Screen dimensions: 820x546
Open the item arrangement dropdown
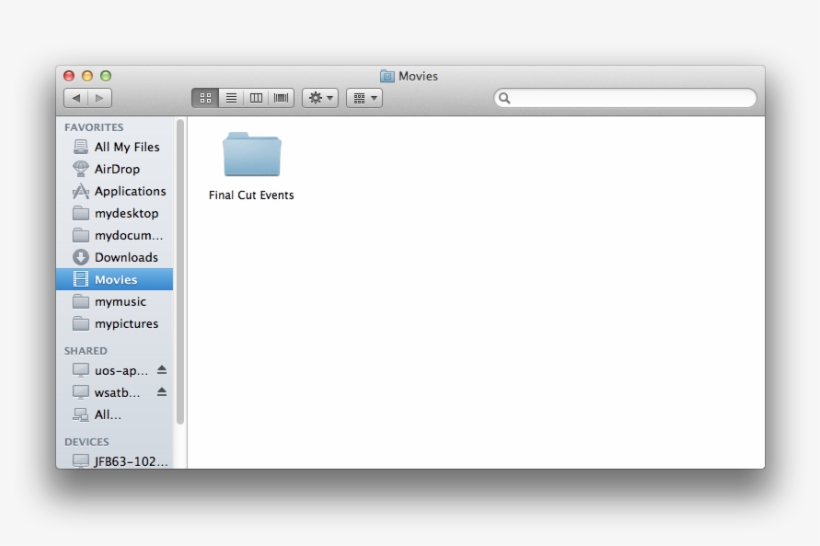coord(364,98)
